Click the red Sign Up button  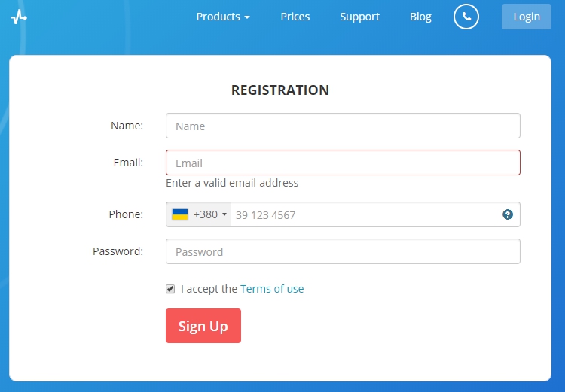(203, 326)
